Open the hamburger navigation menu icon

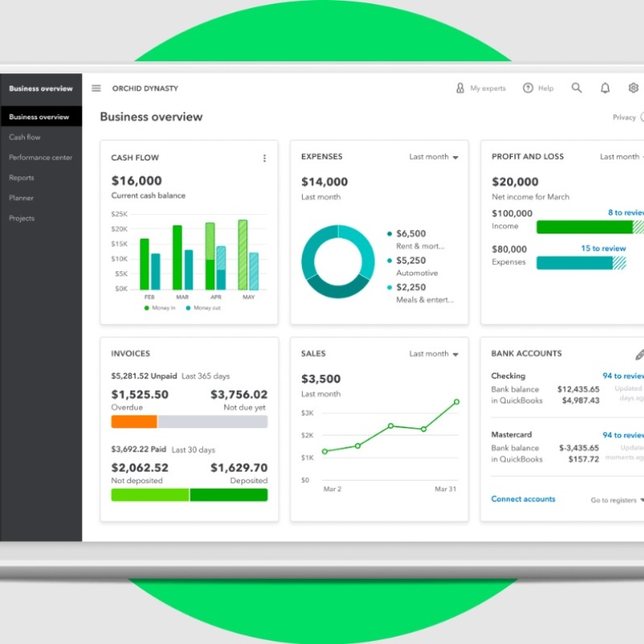[97, 89]
